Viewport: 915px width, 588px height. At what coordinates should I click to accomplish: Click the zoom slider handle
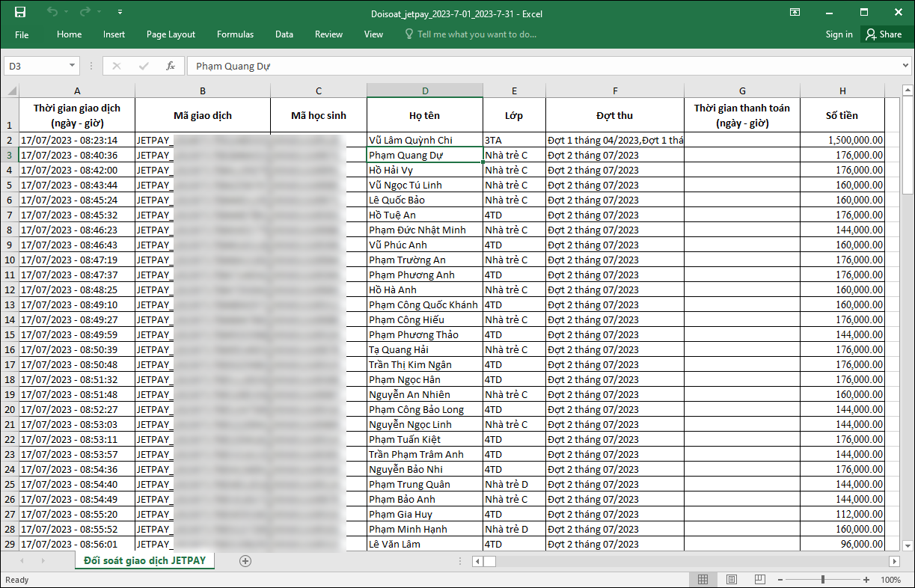click(822, 580)
